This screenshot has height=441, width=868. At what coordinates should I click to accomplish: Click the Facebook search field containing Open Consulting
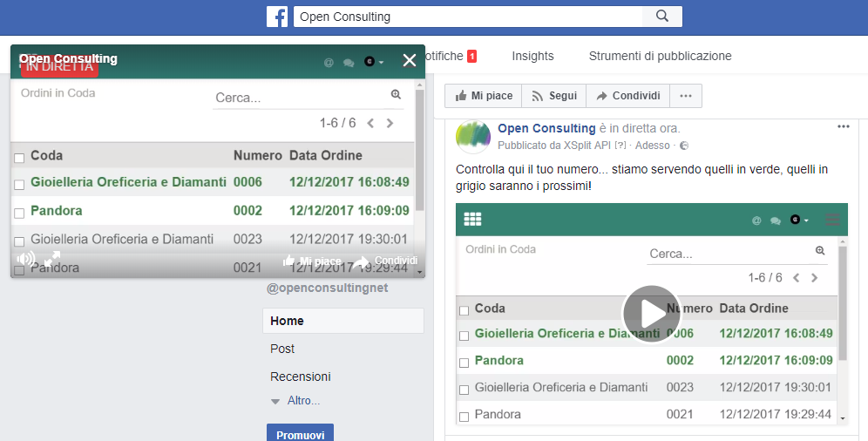click(x=467, y=17)
